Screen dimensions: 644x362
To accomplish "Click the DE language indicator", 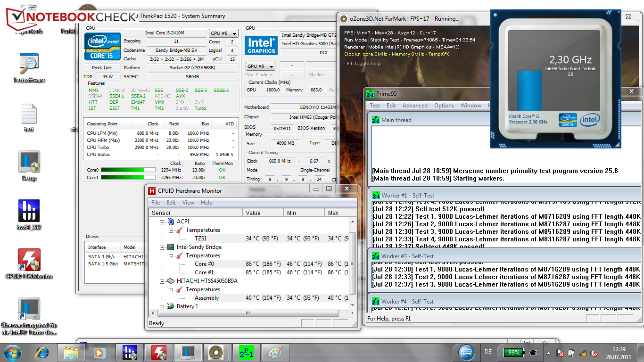I will coord(488,352).
